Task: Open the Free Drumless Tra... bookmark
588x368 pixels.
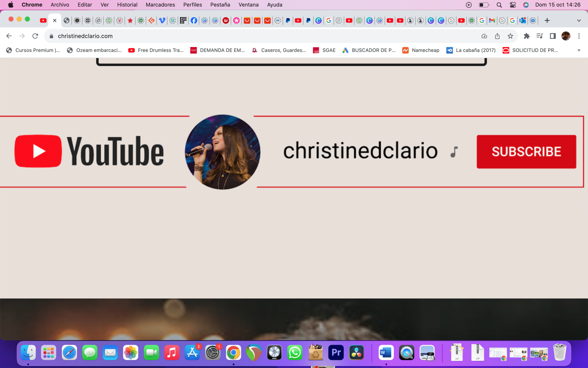Action: 156,50
